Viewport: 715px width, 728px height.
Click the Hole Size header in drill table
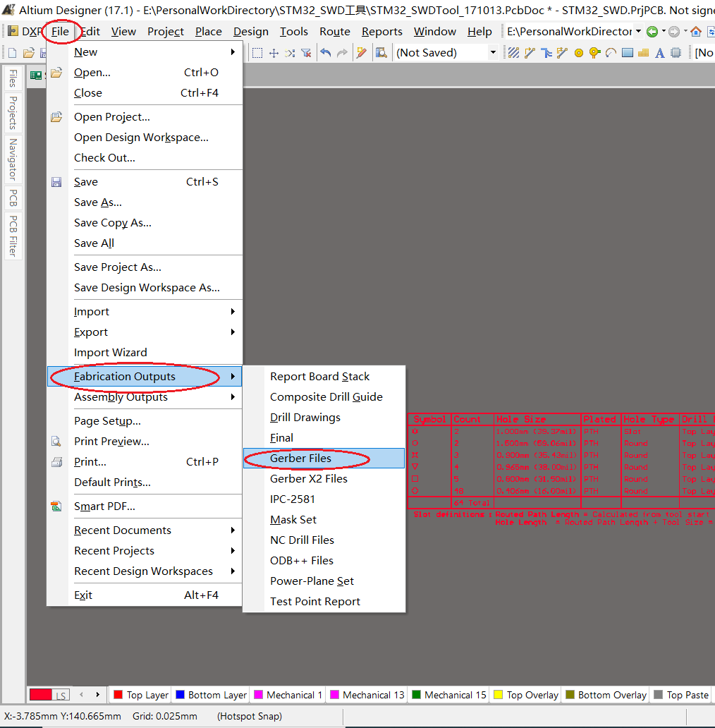(x=521, y=419)
